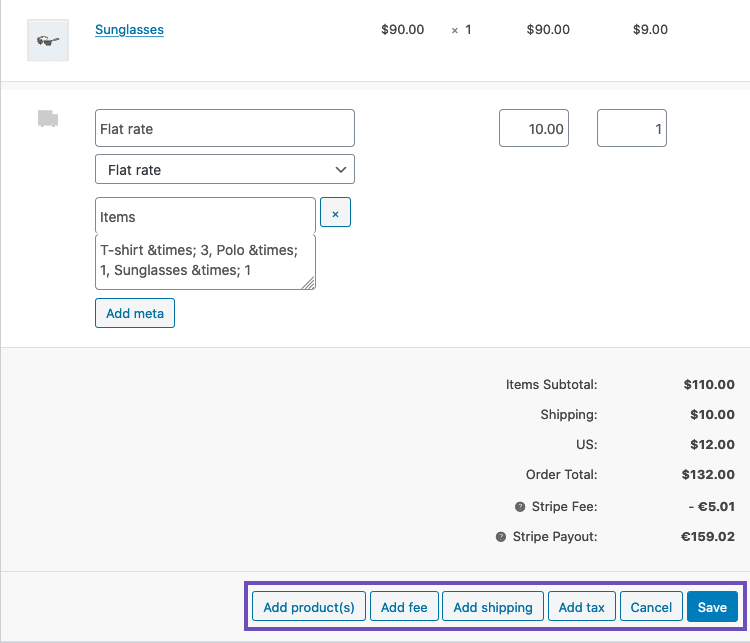Expand the Flat rate shipping method dropdown
Screen dimensions: 750x643
click(x=225, y=170)
